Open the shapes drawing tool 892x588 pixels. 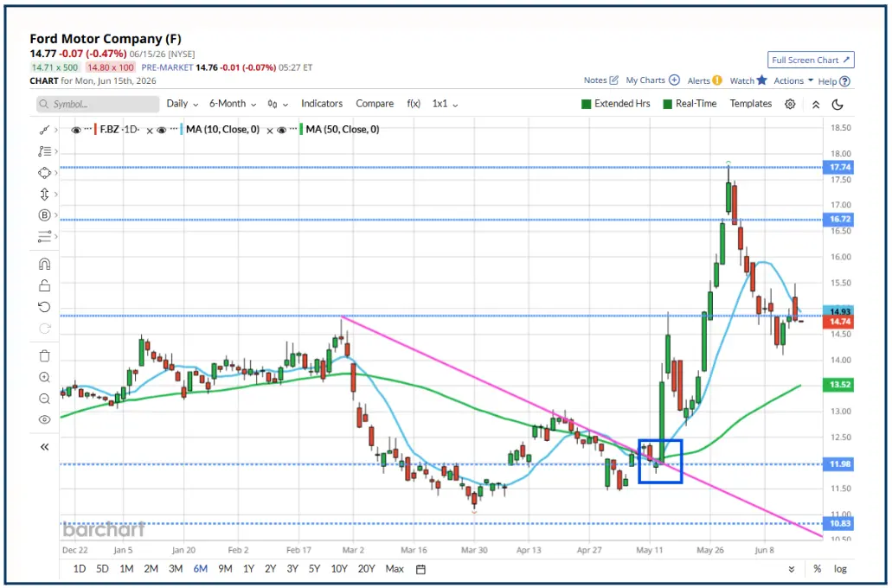pyautogui.click(x=44, y=173)
